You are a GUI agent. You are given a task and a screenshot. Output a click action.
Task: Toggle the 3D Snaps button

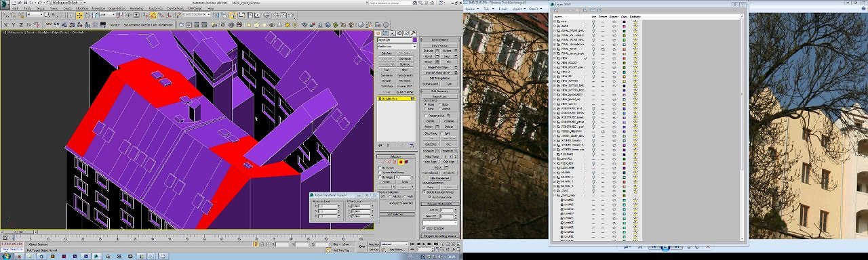coord(145,15)
